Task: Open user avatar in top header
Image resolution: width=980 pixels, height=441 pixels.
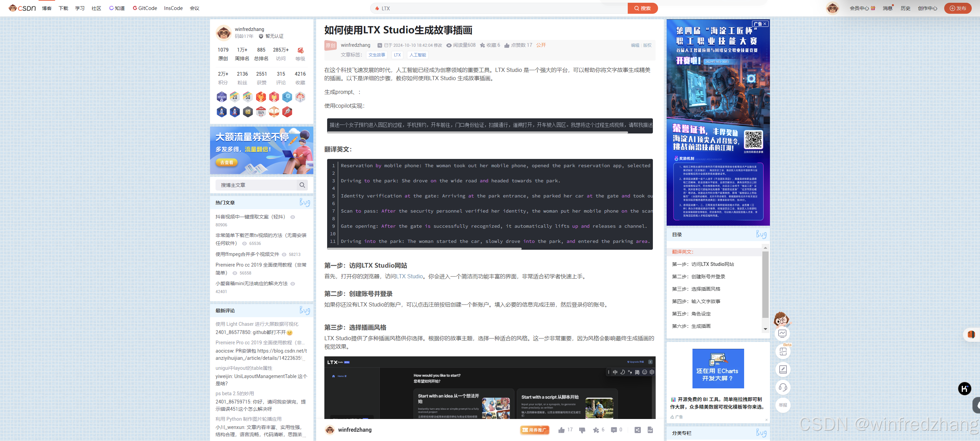Action: click(x=832, y=8)
